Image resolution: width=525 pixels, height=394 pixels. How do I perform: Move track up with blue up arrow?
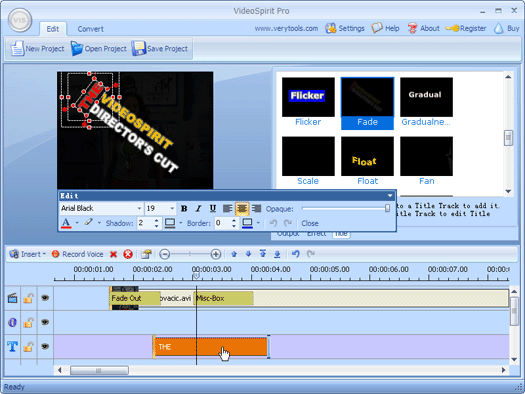(x=234, y=254)
